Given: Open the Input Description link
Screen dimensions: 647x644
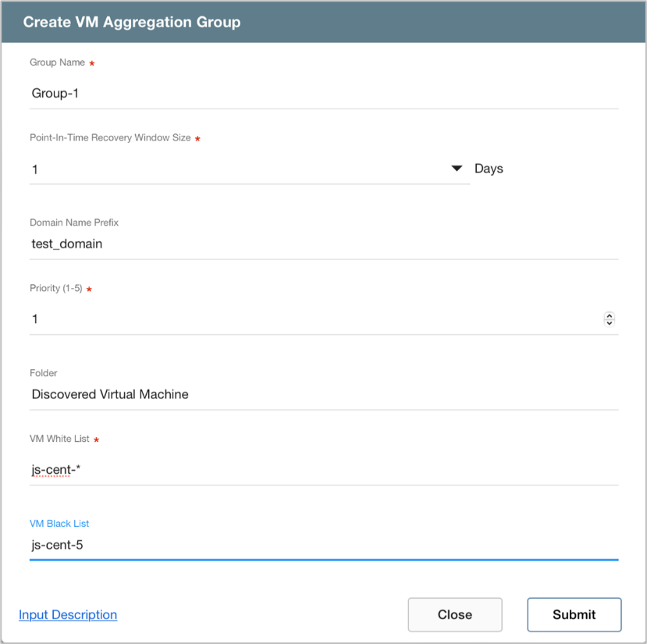Looking at the screenshot, I should (x=68, y=615).
